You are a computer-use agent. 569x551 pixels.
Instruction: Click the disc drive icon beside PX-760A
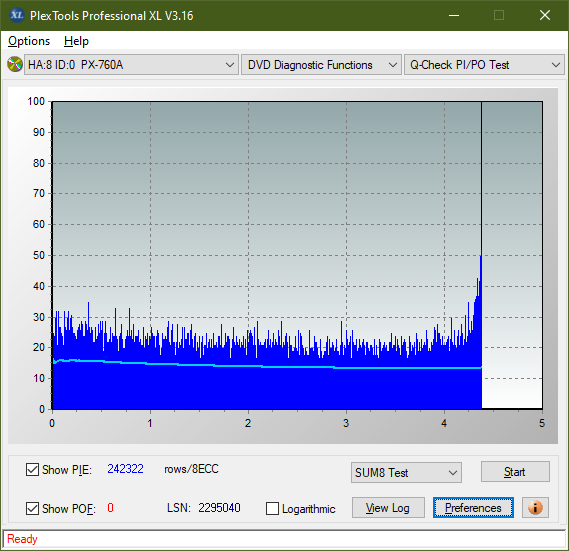[15, 65]
